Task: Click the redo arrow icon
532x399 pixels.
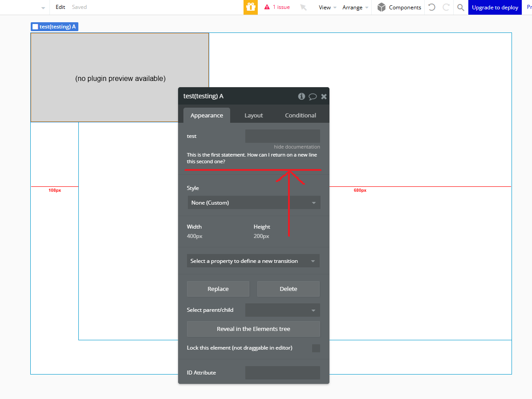Action: coord(446,7)
